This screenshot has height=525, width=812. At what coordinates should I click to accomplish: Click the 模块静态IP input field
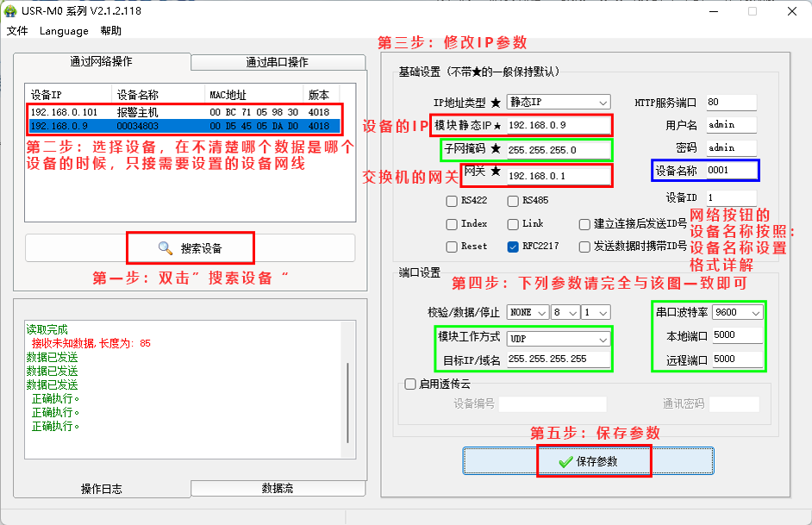pyautogui.click(x=558, y=126)
